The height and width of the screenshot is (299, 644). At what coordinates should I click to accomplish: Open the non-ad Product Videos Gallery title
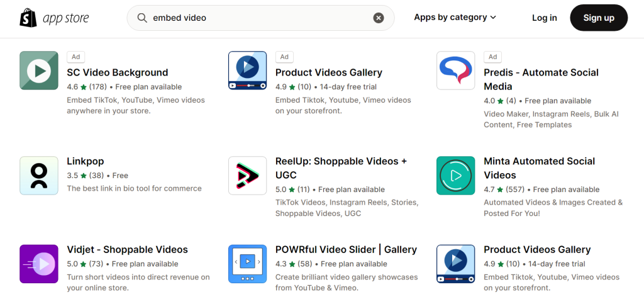point(537,250)
